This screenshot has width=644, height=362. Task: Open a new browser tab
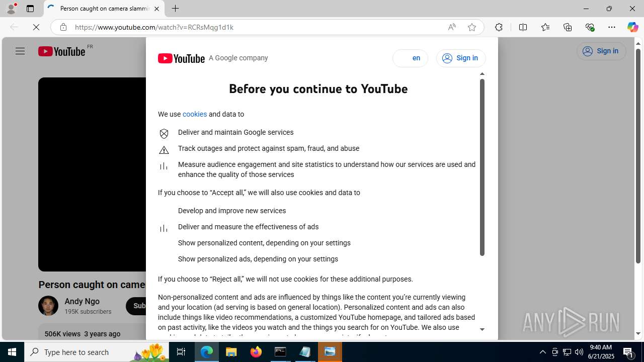(176, 9)
